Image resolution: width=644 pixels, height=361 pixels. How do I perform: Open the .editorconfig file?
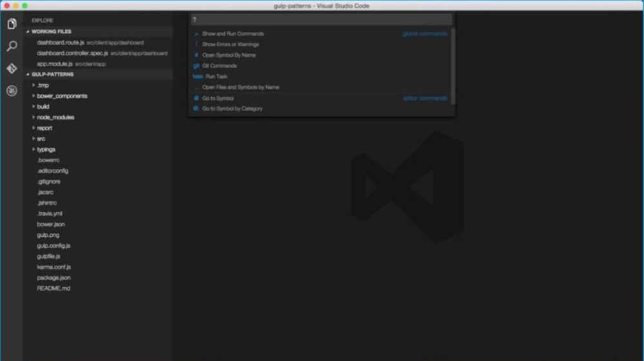53,171
